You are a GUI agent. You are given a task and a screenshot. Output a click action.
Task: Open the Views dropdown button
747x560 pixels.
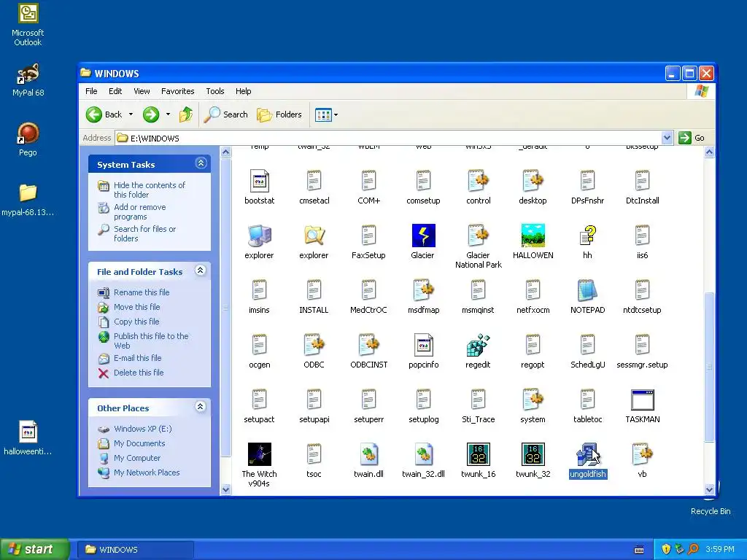(326, 114)
